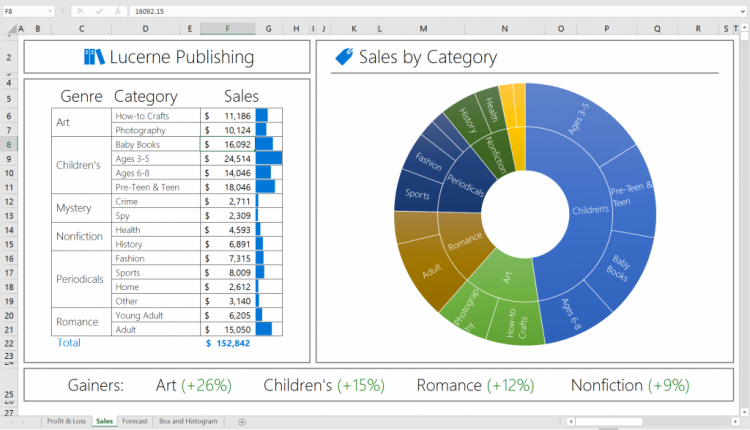Screen dimensions: 750x430
Task: Click the History green chart segment
Action: 468,120
